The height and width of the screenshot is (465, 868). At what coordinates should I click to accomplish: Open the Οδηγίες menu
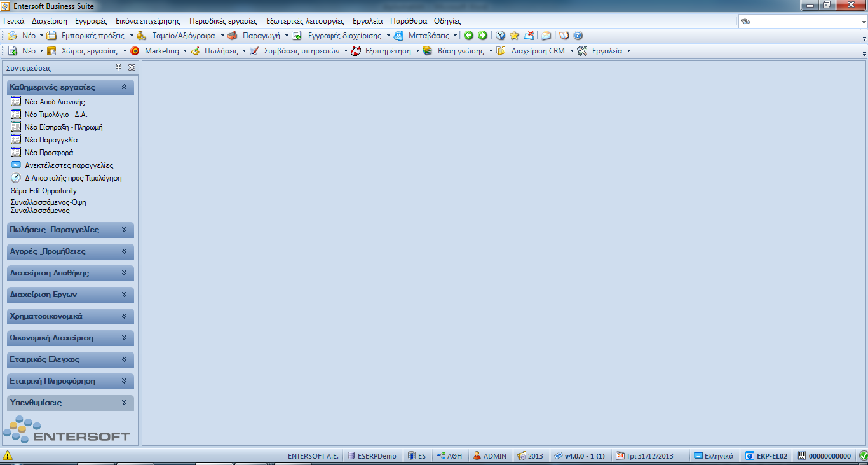[447, 21]
